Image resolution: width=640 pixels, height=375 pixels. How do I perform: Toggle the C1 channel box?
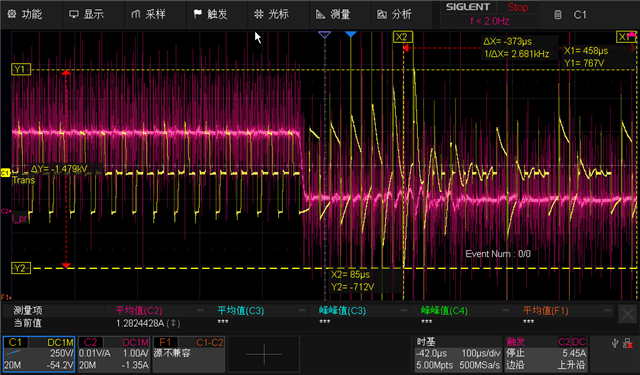tap(39, 354)
